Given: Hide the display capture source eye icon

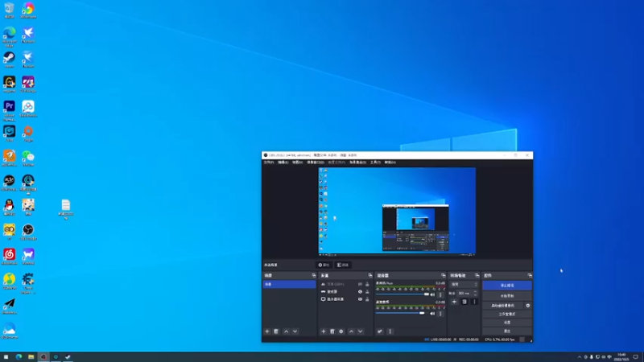Looking at the screenshot, I should [360, 299].
